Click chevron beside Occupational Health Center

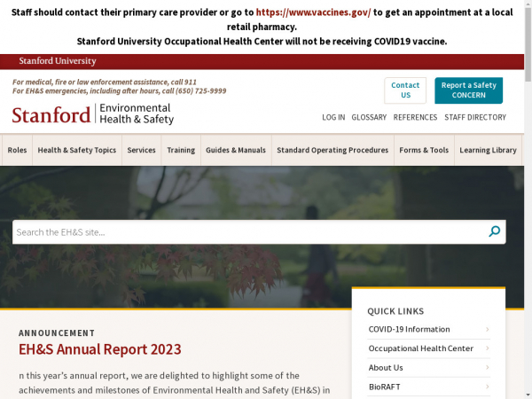pyautogui.click(x=487, y=348)
